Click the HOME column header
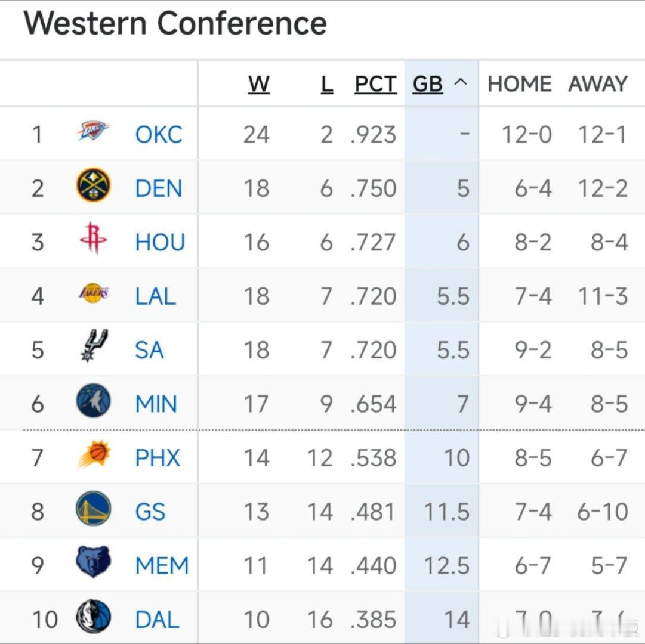 tap(519, 84)
